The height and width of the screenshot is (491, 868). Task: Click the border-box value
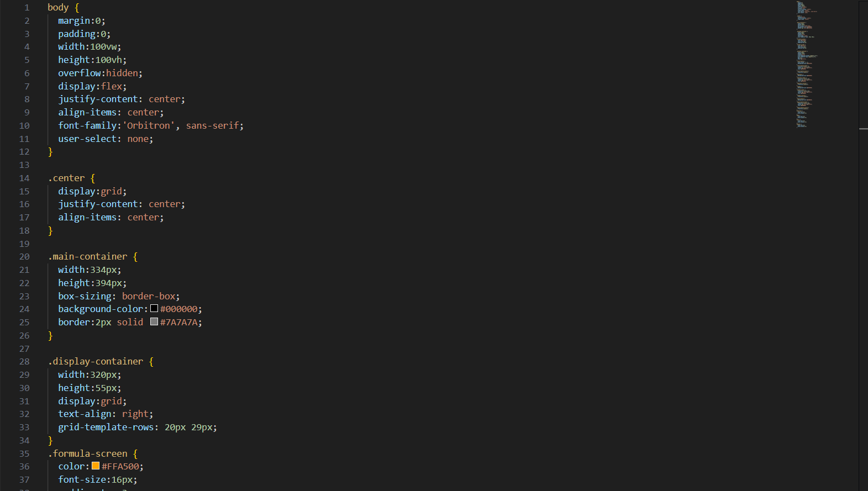point(149,296)
